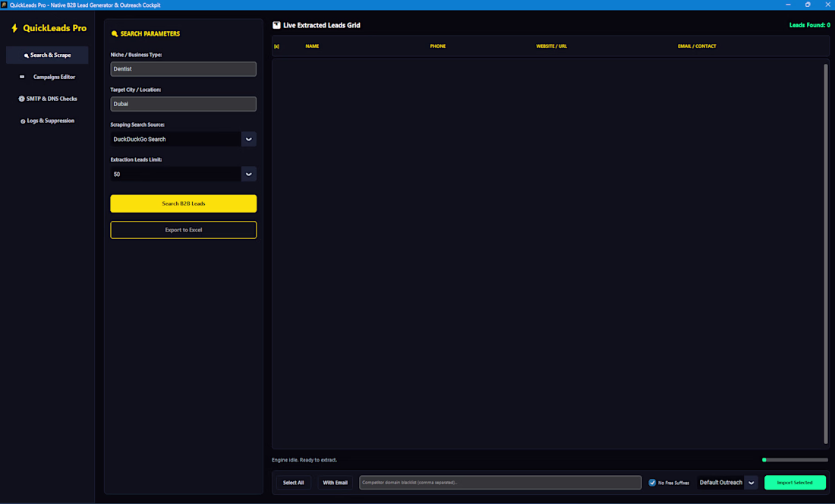The image size is (835, 504).
Task: Click the QuickLeads Pro lightning bolt logo
Action: coord(14,28)
